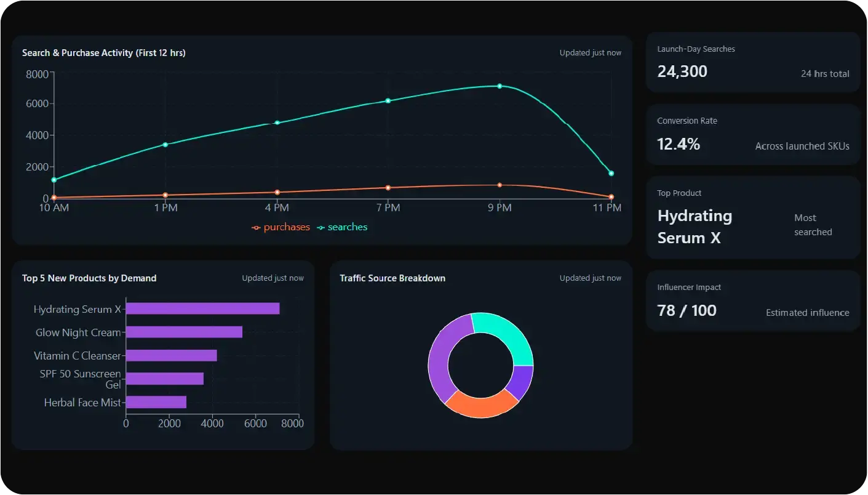Click the Hydrating Serum X top product card

coord(752,217)
